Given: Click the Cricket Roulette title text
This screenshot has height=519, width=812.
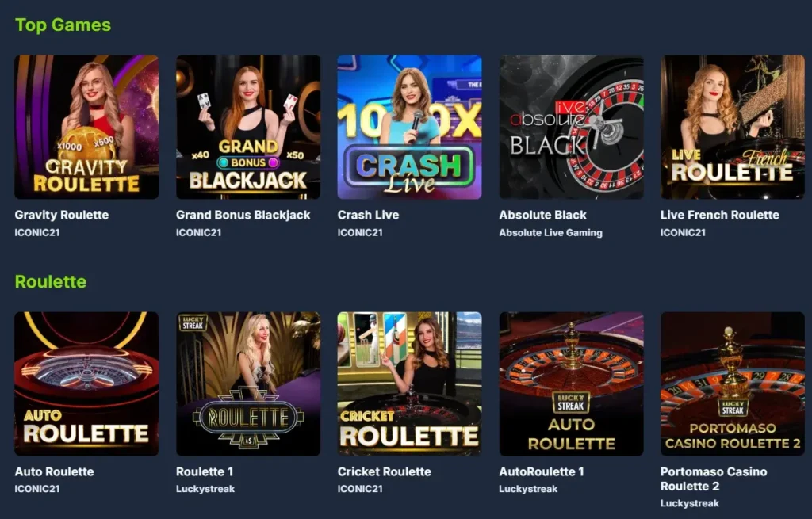Looking at the screenshot, I should (x=385, y=471).
